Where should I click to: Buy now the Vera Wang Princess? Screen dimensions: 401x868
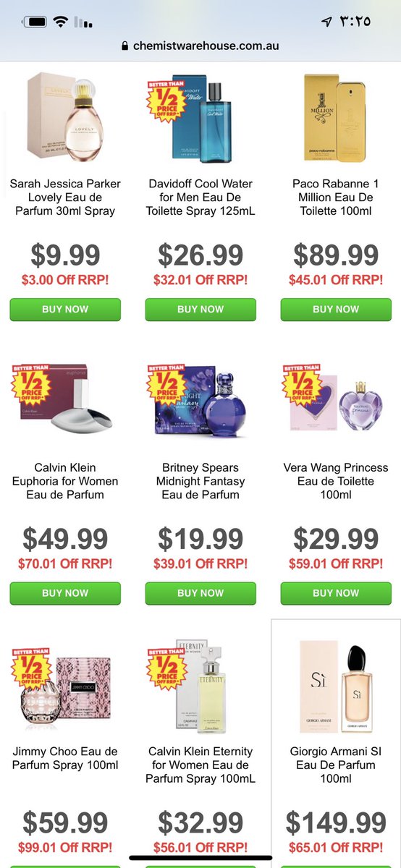tap(336, 593)
